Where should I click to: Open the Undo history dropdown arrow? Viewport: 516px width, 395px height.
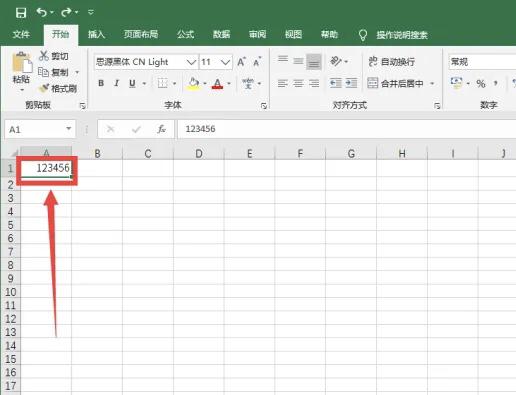[x=52, y=12]
